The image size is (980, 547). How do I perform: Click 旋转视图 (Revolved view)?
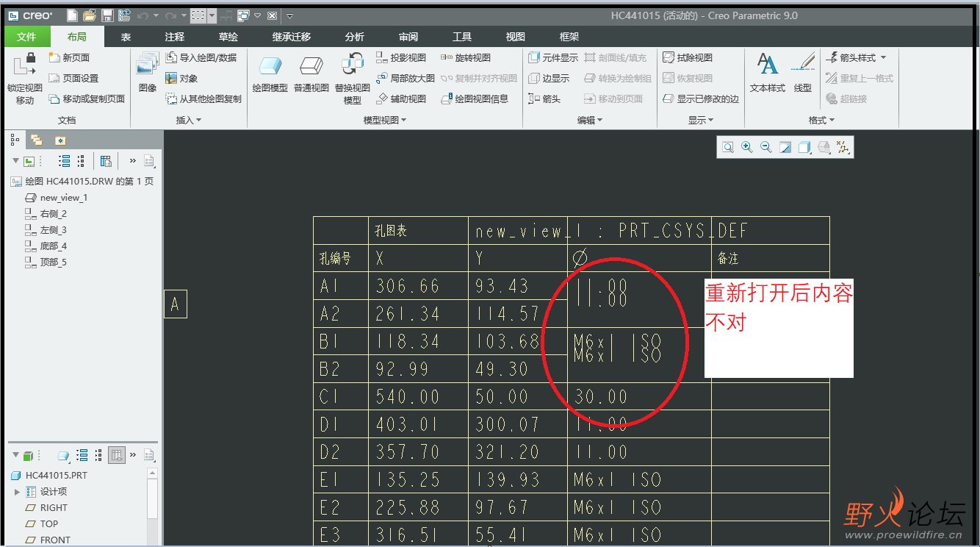tap(466, 57)
